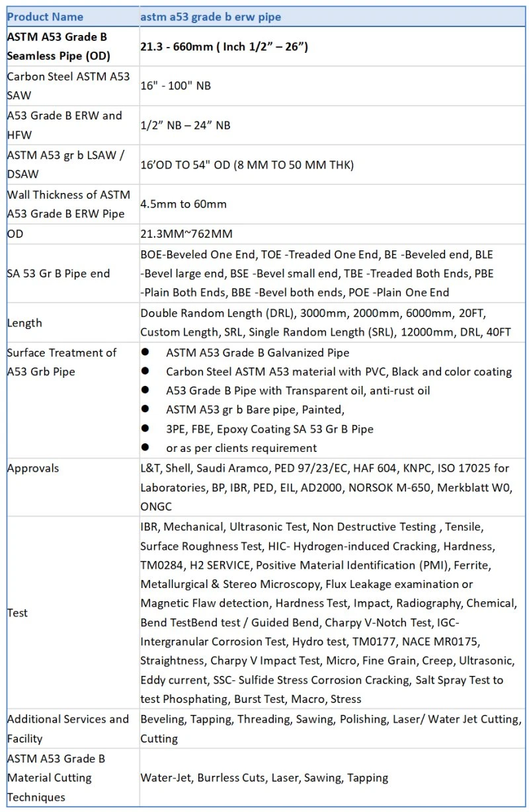Click the '21.3 - 660mm ( Inch 1/2” – 26”)' value
Viewport: 529px width, 812px height.
pyautogui.click(x=224, y=46)
